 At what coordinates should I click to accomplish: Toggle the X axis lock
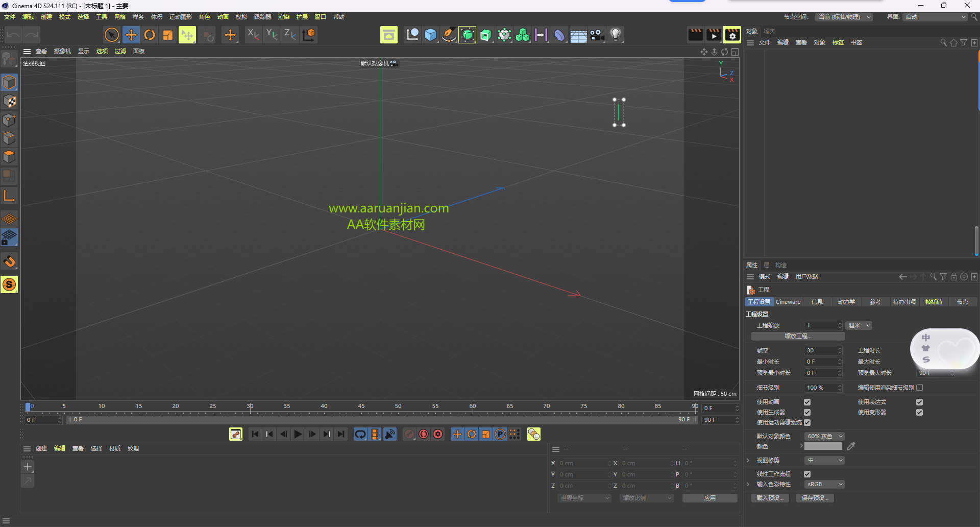pos(253,34)
